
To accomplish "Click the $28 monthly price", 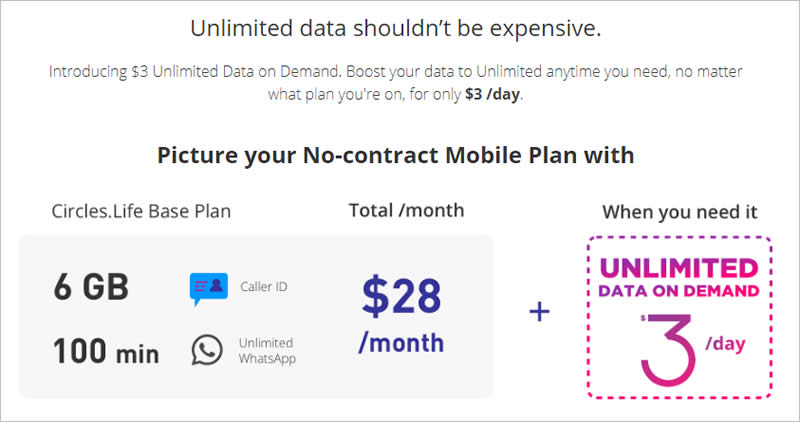I will pyautogui.click(x=402, y=295).
